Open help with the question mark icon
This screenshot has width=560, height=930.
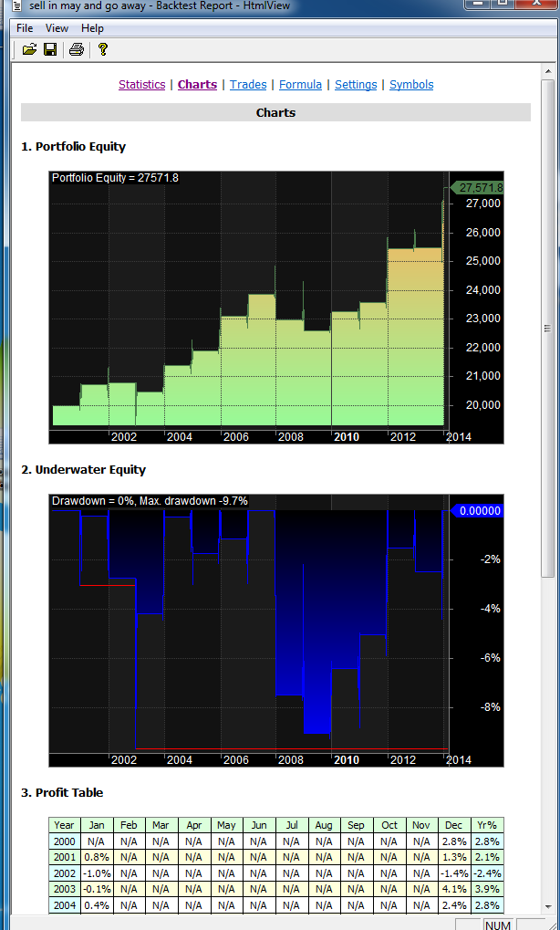tap(102, 49)
